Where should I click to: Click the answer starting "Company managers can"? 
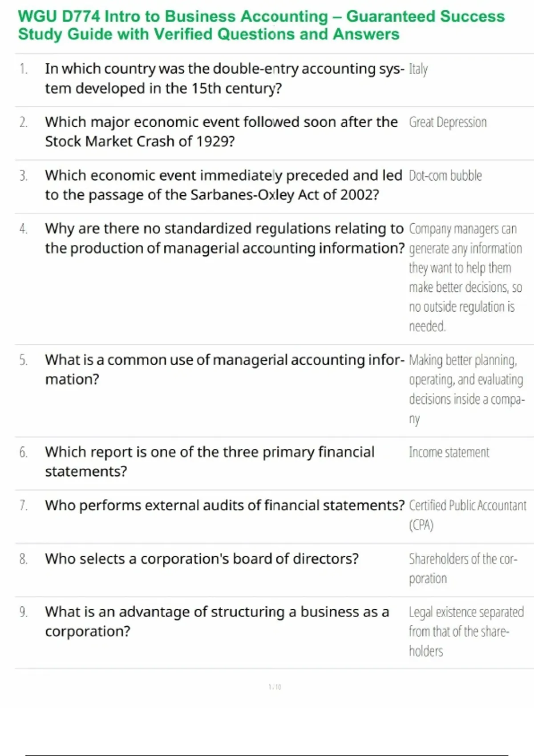(465, 277)
